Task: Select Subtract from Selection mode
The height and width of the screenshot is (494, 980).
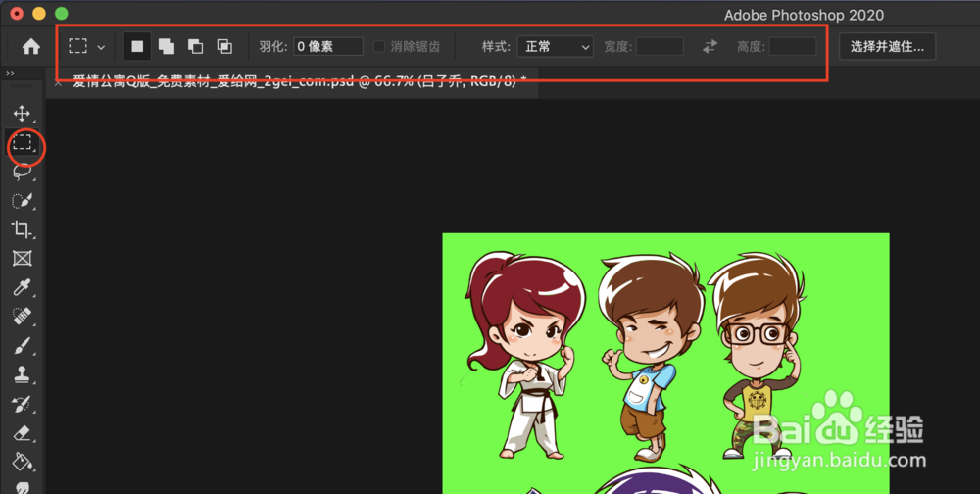Action: click(196, 47)
